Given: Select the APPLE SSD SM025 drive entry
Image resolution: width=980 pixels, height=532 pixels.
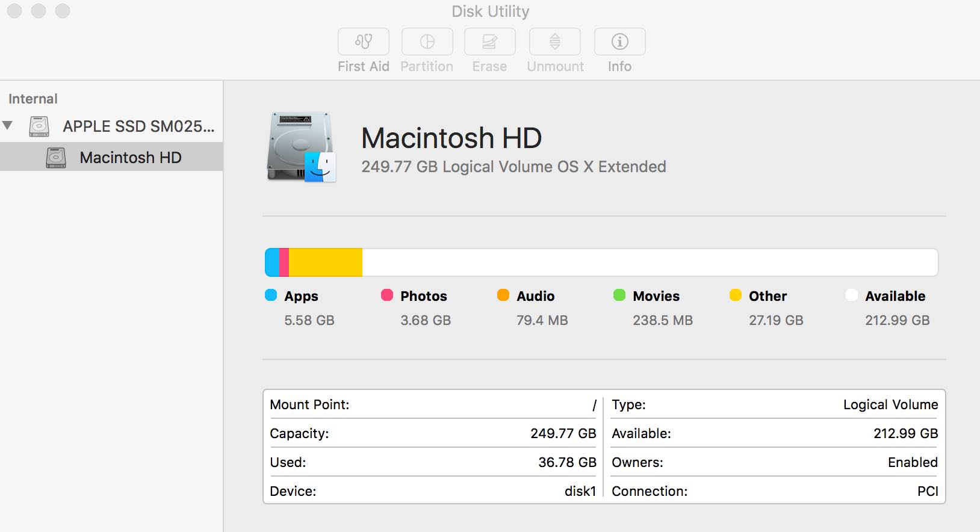Looking at the screenshot, I should coord(138,126).
